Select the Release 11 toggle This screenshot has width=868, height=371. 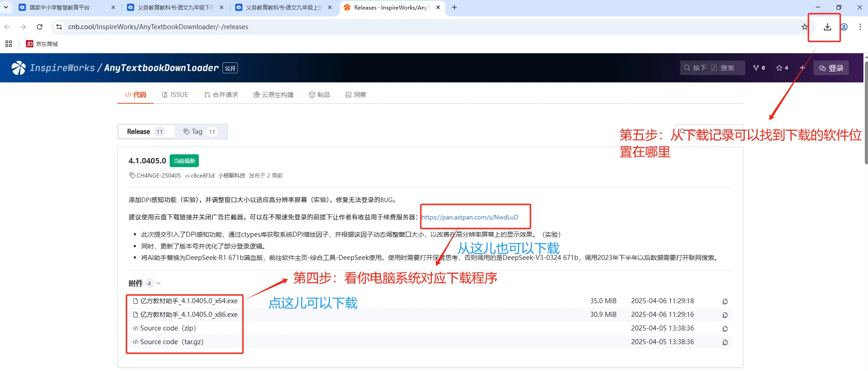click(x=146, y=132)
